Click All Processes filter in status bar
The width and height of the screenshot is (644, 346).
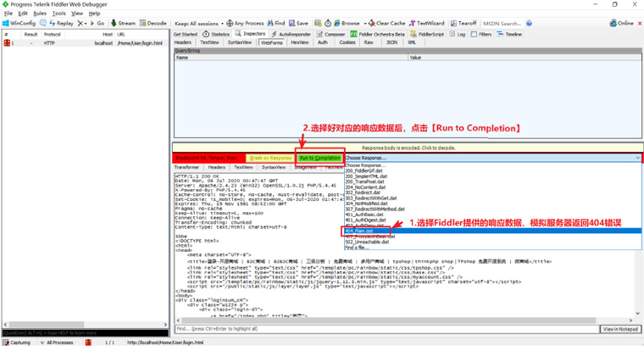(x=57, y=343)
